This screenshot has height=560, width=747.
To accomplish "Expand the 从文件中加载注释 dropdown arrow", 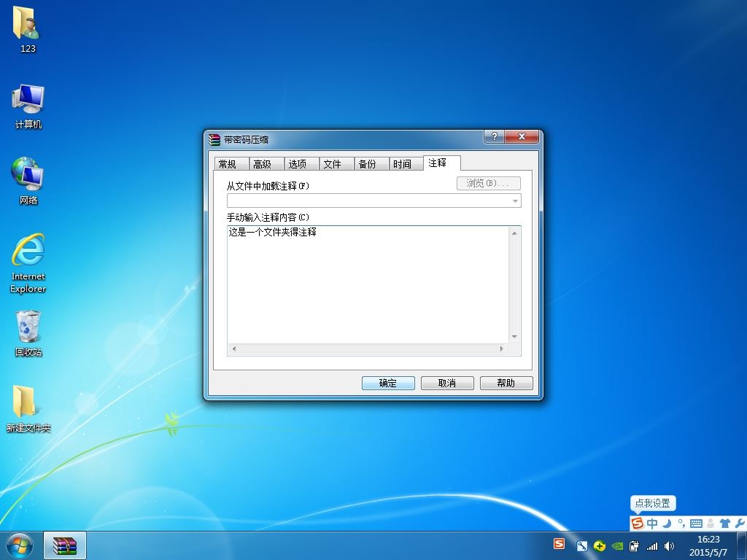I will click(515, 201).
